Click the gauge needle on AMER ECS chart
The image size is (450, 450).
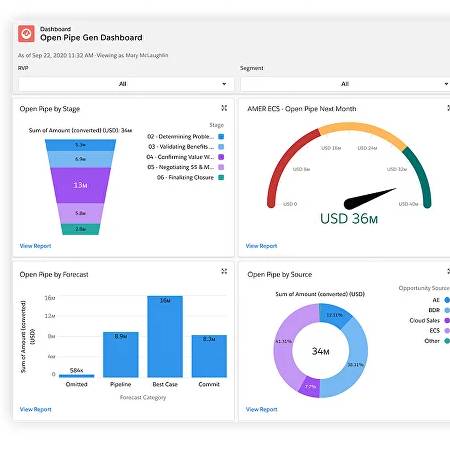point(369,199)
